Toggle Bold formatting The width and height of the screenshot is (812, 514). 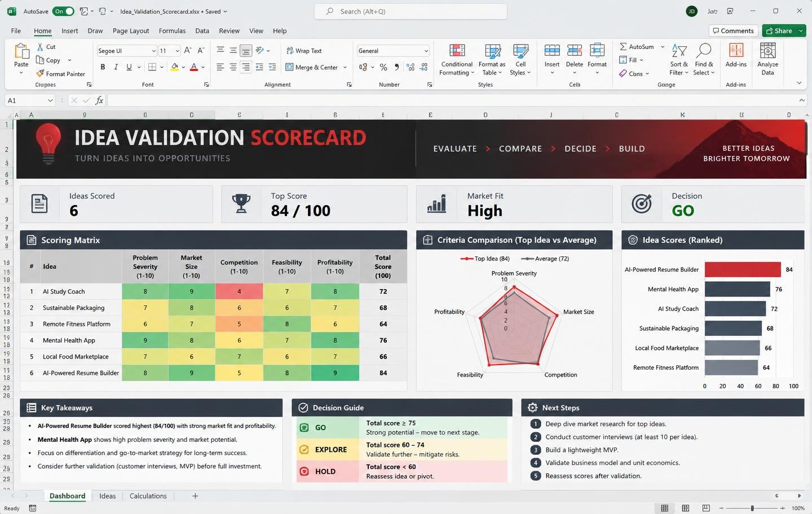point(103,67)
